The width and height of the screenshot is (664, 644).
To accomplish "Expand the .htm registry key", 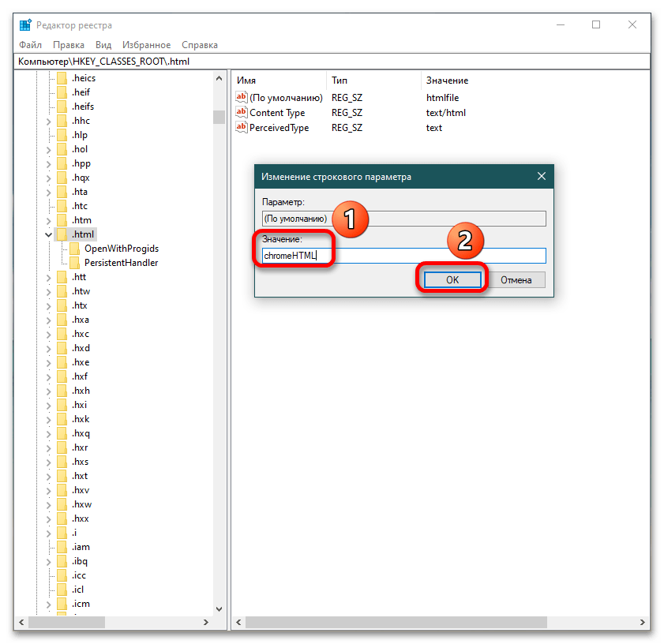I will pos(49,220).
